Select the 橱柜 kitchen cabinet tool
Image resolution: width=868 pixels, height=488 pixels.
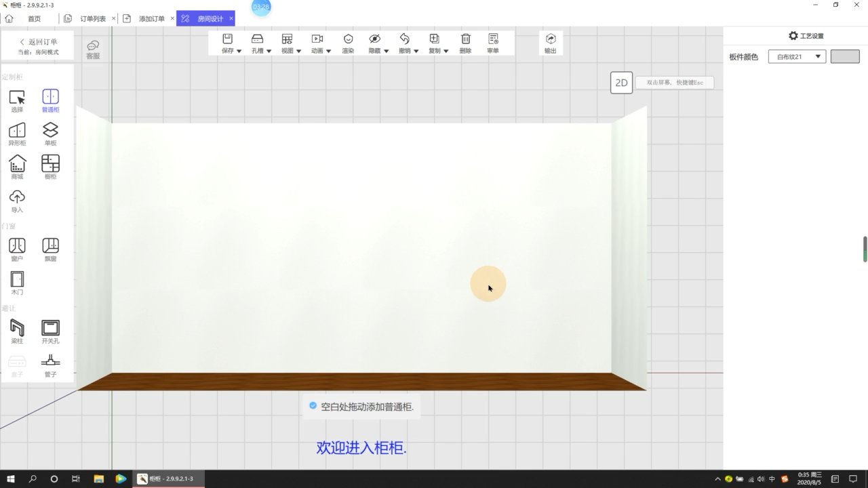point(50,167)
